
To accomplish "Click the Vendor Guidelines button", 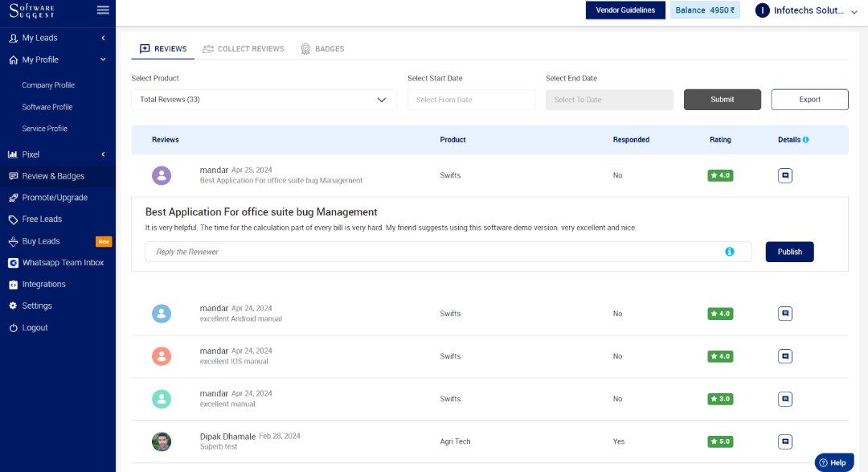I will (x=625, y=10).
